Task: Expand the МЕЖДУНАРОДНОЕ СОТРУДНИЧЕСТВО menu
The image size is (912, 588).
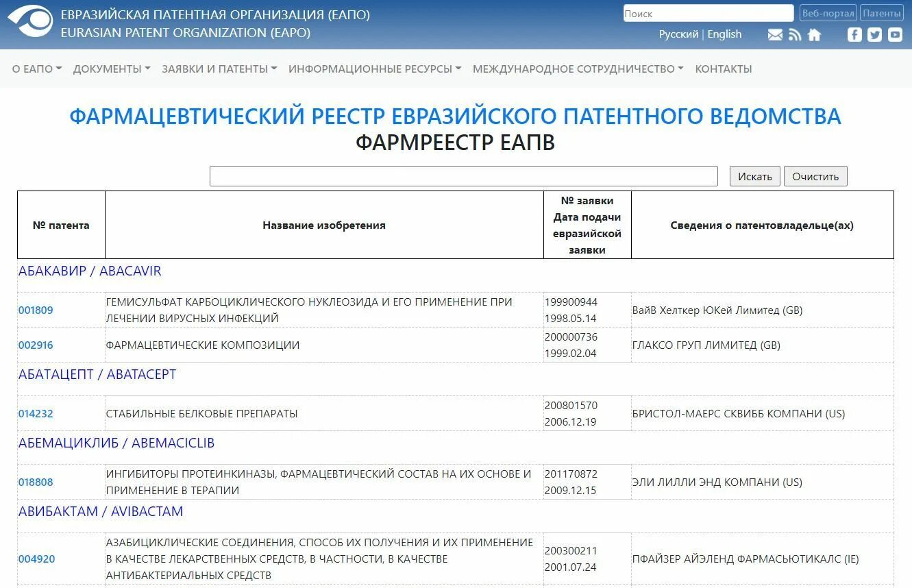Action: click(x=578, y=69)
